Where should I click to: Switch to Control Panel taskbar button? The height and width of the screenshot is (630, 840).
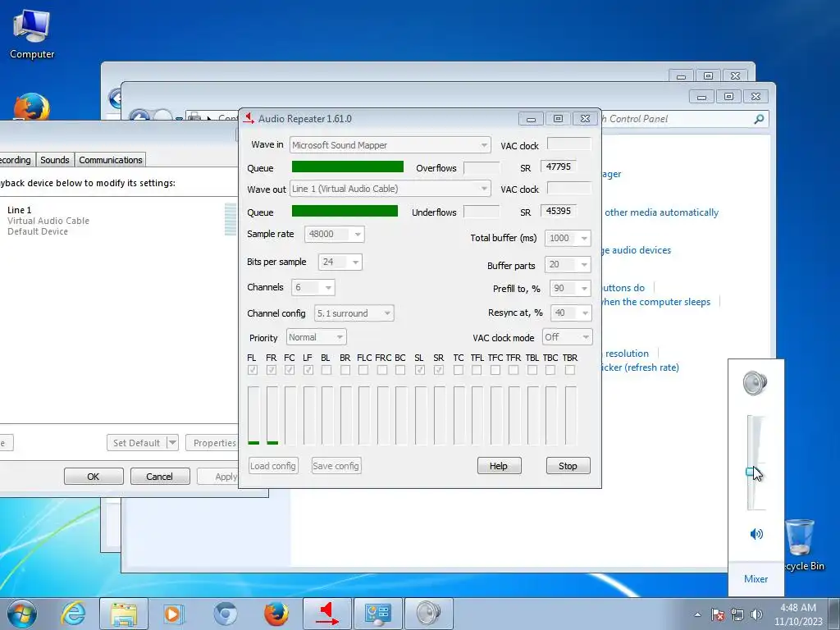377,614
